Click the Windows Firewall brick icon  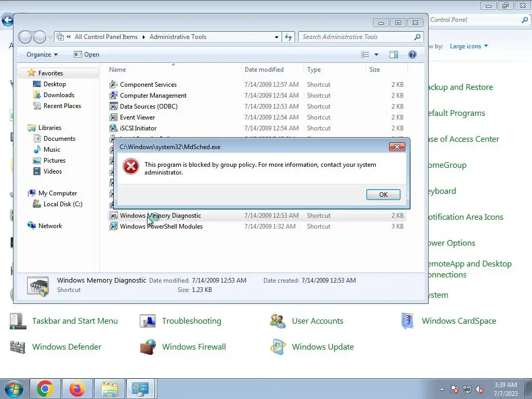point(148,347)
